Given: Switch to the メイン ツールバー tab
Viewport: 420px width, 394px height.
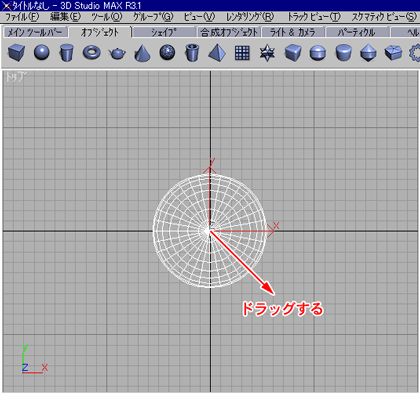Looking at the screenshot, I should tap(35, 32).
